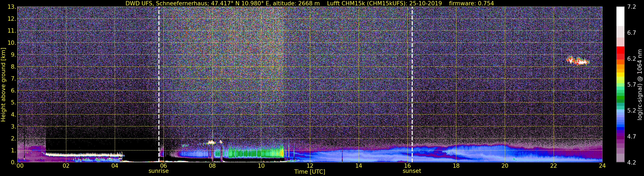Click the 'sunrise' label below the axis

click(x=159, y=171)
